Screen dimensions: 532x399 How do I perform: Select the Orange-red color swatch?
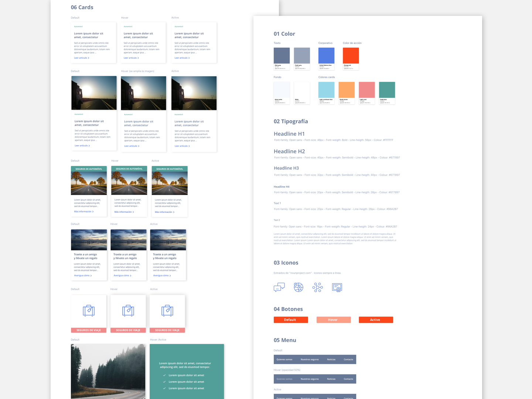point(350,55)
